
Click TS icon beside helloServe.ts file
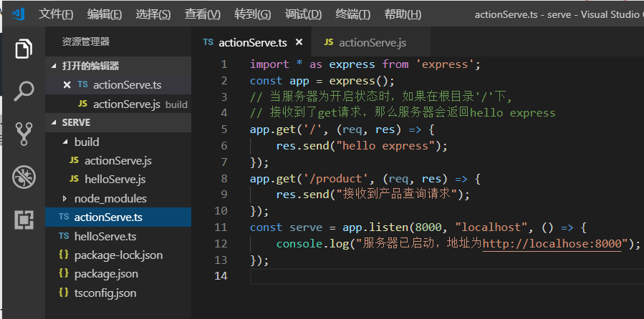[64, 236]
